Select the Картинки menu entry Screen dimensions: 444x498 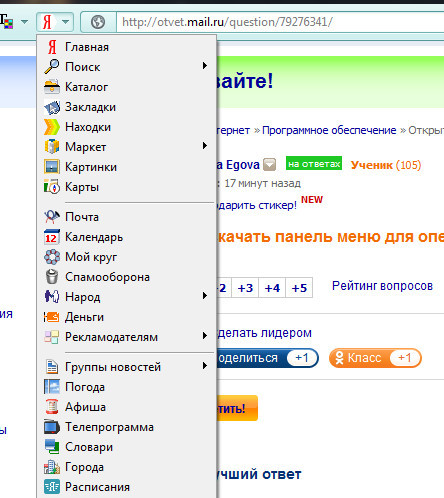pyautogui.click(x=127, y=167)
